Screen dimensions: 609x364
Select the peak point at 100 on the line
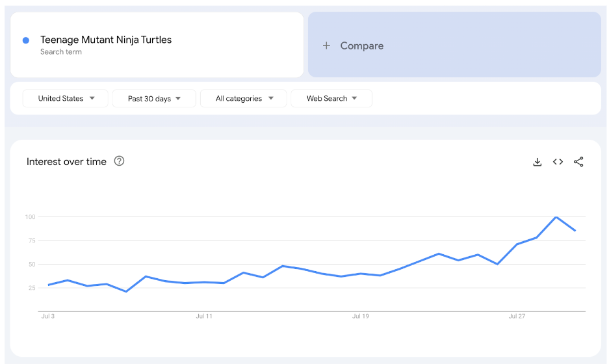556,217
